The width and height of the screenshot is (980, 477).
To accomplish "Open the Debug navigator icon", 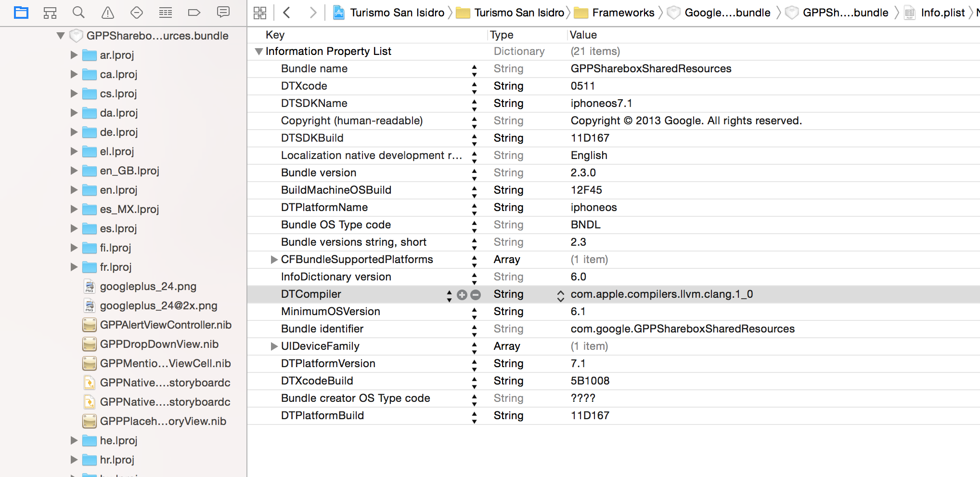I will point(166,13).
